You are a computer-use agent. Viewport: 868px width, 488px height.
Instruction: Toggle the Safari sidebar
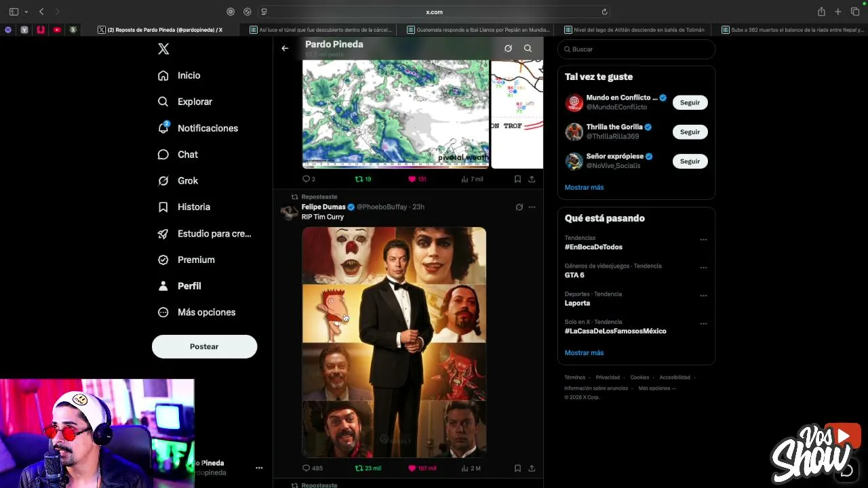click(14, 12)
